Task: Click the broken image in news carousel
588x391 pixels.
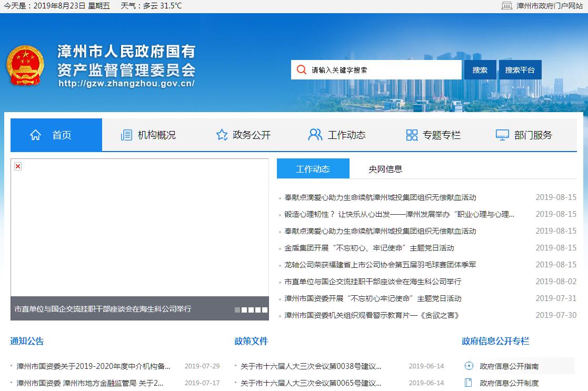Action: (x=18, y=166)
